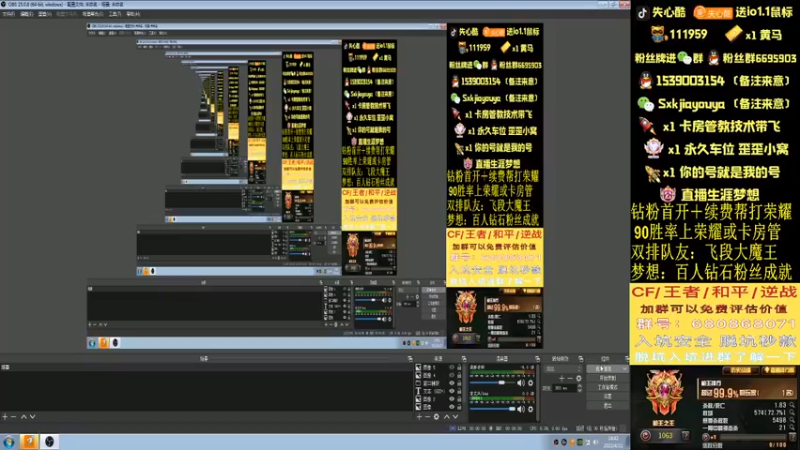Open the 编辑(E) menu

coord(27,14)
